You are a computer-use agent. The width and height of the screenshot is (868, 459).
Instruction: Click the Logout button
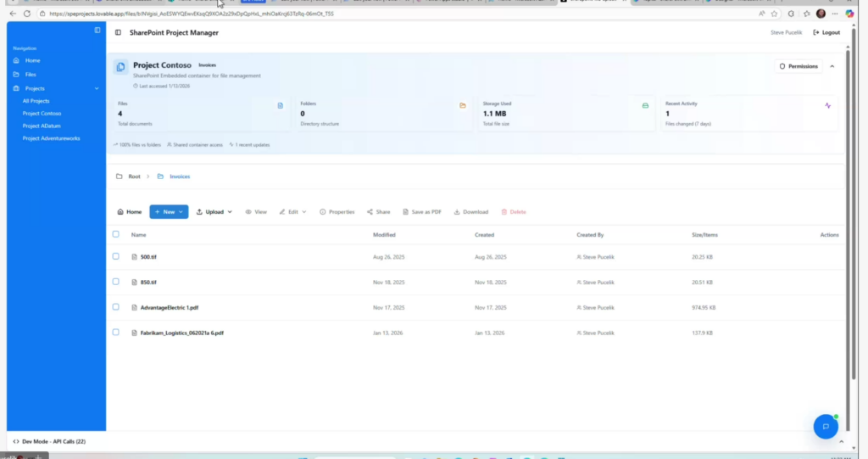click(x=826, y=32)
